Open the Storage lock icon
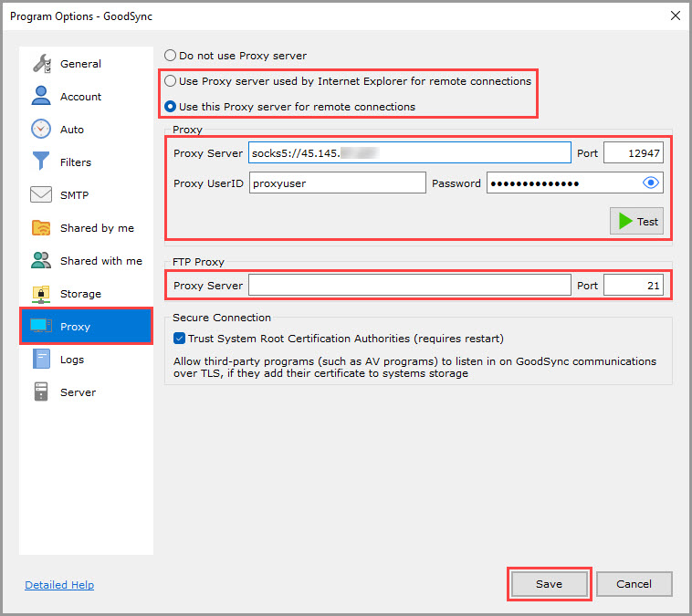Image resolution: width=692 pixels, height=616 pixels. [x=41, y=294]
